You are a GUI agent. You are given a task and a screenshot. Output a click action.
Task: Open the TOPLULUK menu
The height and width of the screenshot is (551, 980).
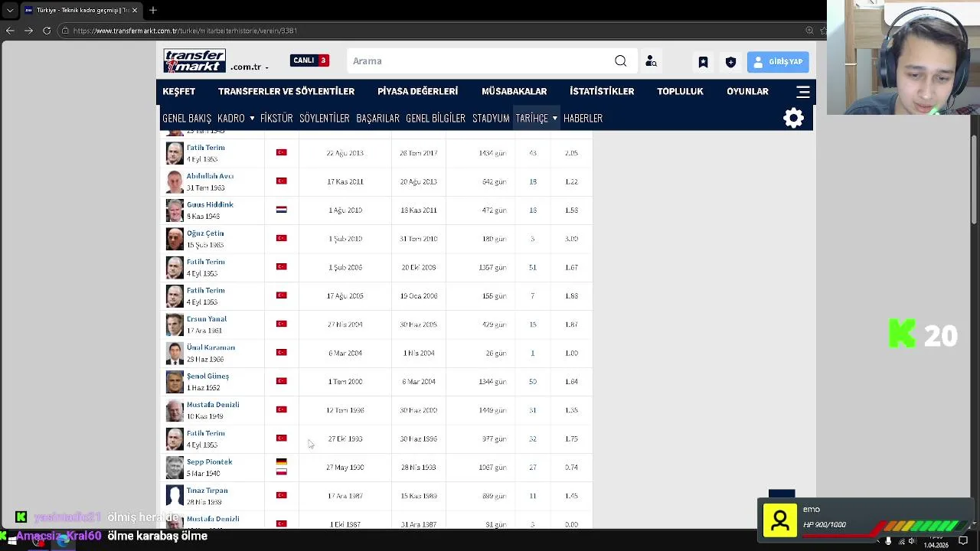click(x=680, y=91)
